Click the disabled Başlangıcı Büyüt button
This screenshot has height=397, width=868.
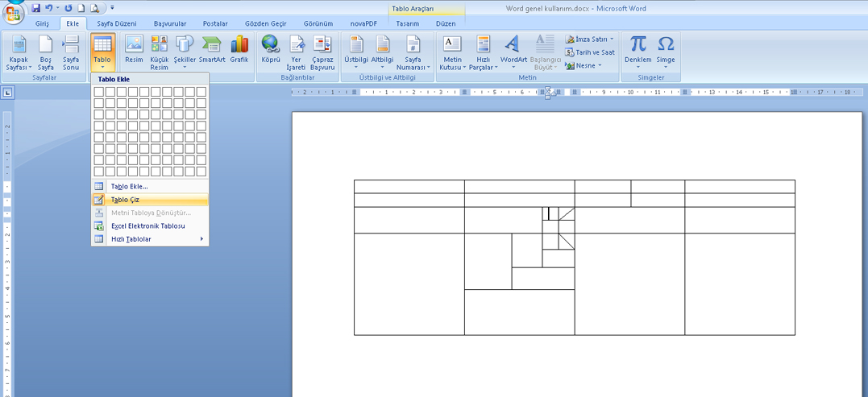click(546, 53)
